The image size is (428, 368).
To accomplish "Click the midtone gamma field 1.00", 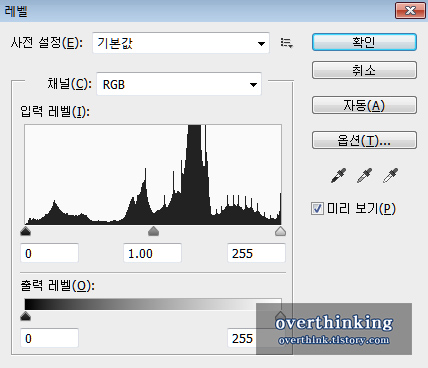I will (152, 253).
